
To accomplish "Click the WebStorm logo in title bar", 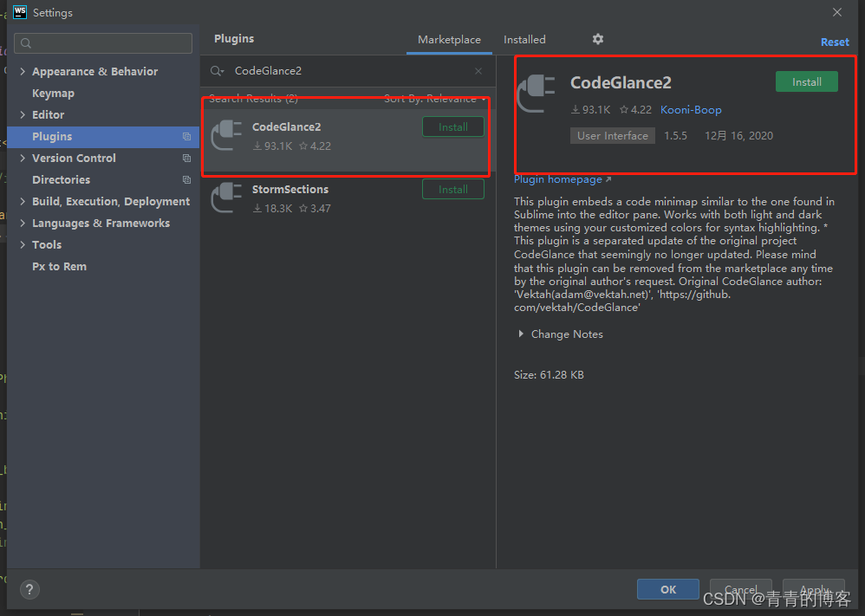I will click(x=20, y=12).
